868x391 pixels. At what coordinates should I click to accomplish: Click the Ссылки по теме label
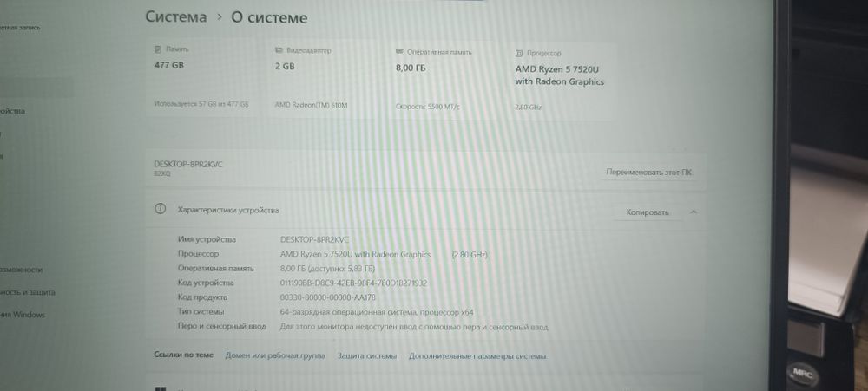183,355
